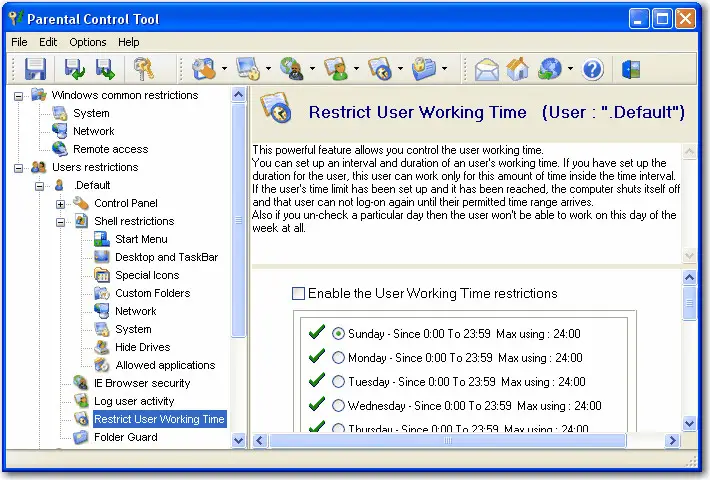Click the horizontal scrollbar thumb
710x480 pixels.
click(447, 440)
